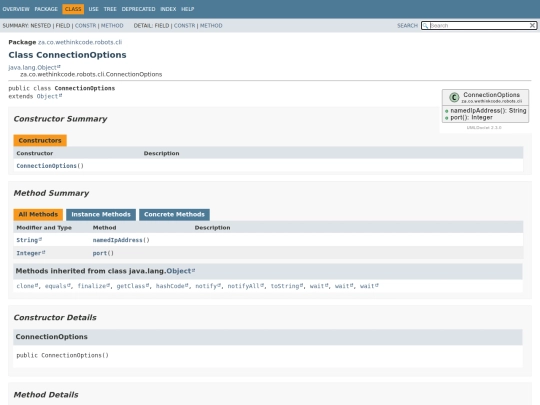Screen dimensions: 540x405
Task: Open inherited finalize method link
Action: (93, 286)
